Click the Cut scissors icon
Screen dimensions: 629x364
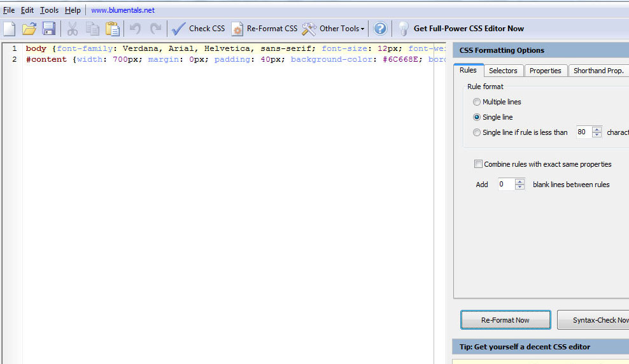pyautogui.click(x=73, y=29)
